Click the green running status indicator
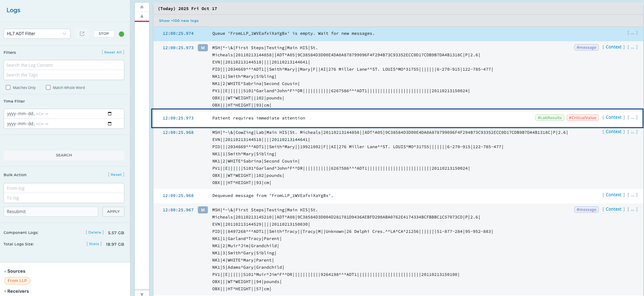Image resolution: width=644 pixels, height=296 pixels. (121, 34)
